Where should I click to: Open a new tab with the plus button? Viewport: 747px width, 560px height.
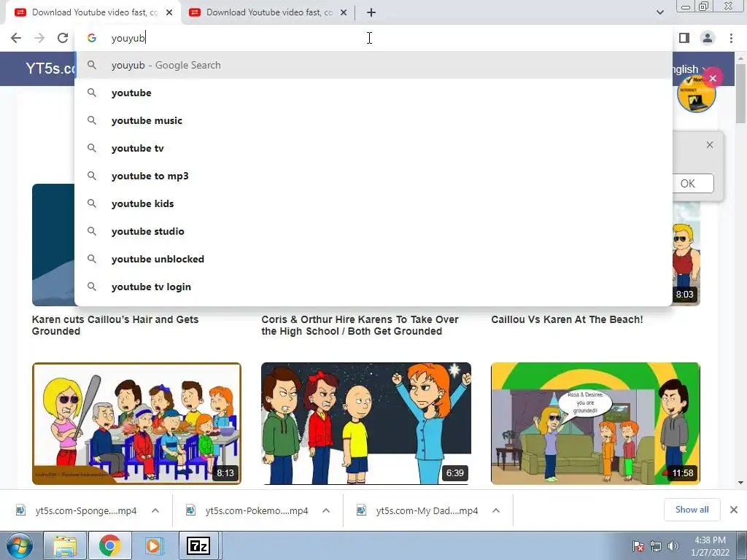coord(371,12)
